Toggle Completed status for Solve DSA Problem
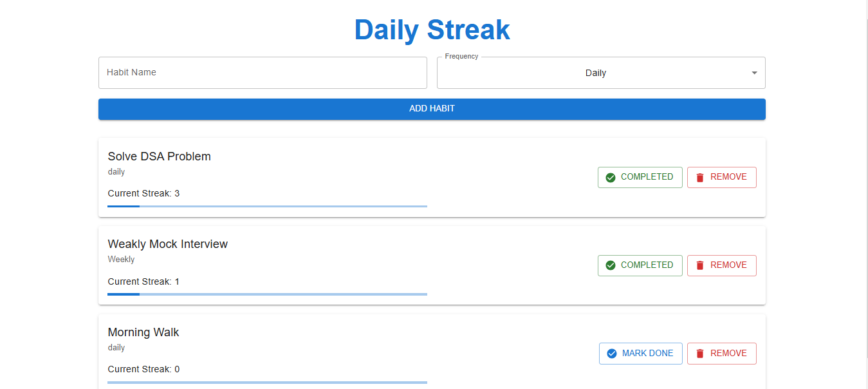 pos(640,177)
